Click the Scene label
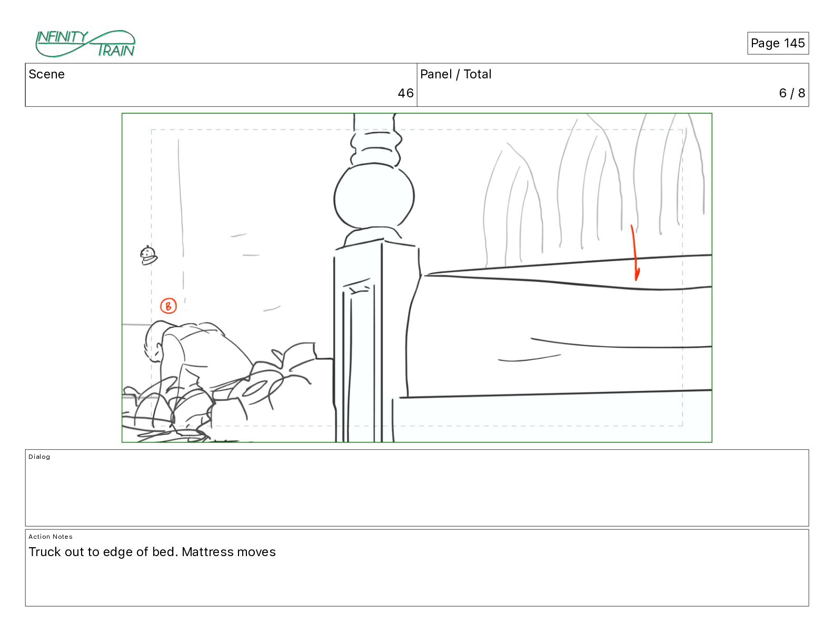834x644 pixels. pos(46,74)
